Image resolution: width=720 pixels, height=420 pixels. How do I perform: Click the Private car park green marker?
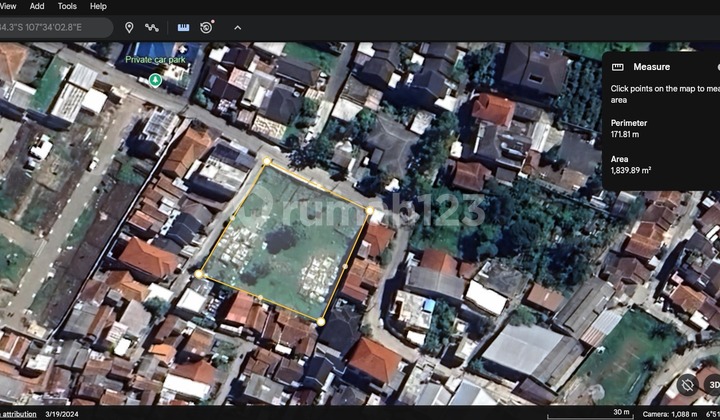[156, 80]
